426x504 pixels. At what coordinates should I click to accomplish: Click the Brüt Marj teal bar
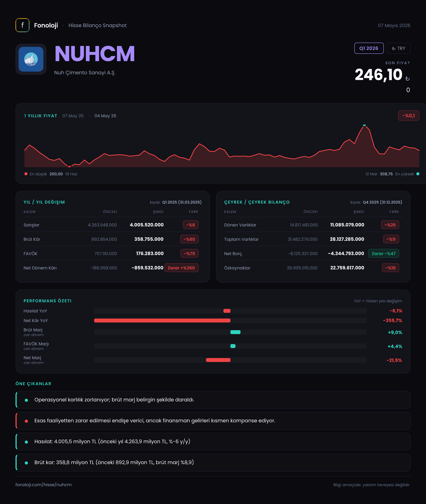pyautogui.click(x=235, y=332)
